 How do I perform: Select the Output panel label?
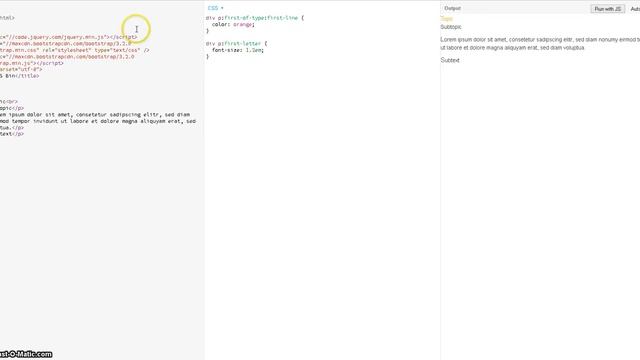(x=452, y=8)
